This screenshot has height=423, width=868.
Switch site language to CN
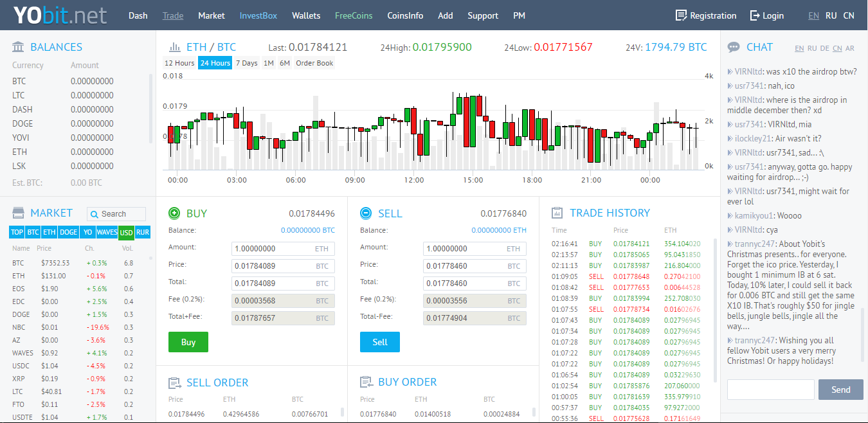pos(849,15)
